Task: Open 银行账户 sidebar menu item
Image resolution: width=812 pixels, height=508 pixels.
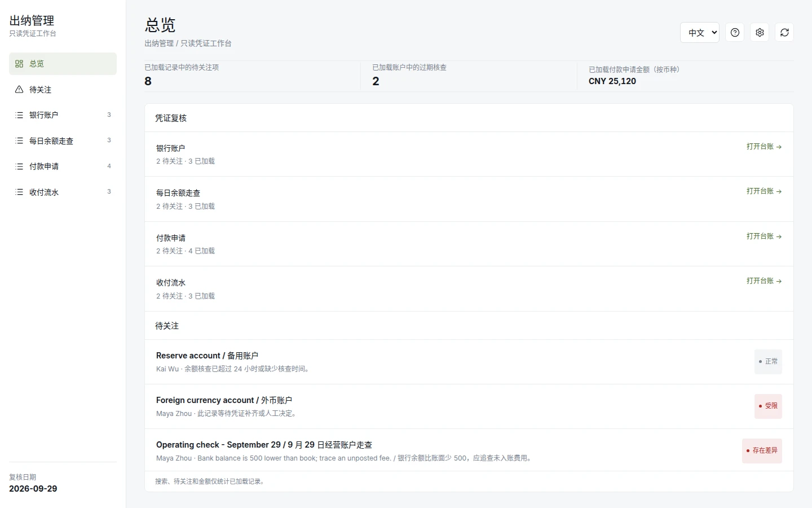Action: 63,115
